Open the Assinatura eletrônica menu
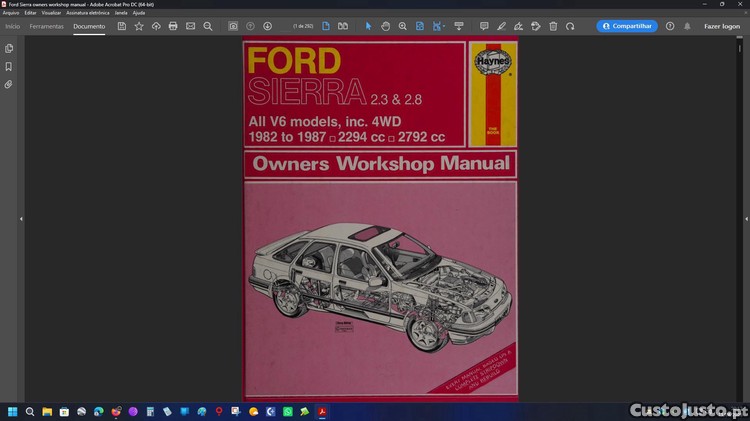The height and width of the screenshot is (421, 750). pyautogui.click(x=88, y=13)
